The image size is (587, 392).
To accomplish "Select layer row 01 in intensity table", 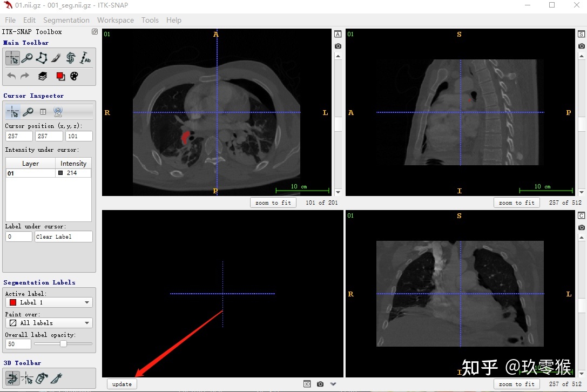I will point(49,173).
